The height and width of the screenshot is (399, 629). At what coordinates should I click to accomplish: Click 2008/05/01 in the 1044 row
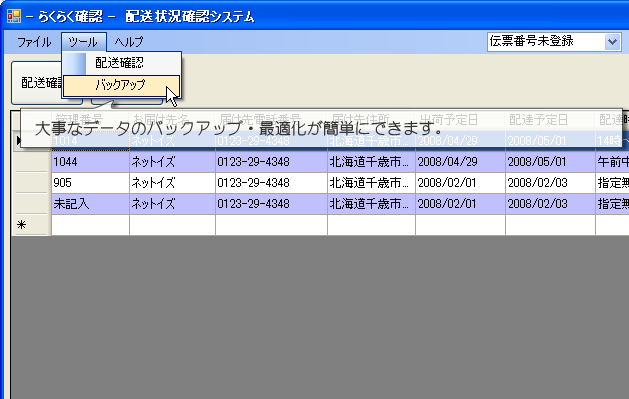coord(550,162)
